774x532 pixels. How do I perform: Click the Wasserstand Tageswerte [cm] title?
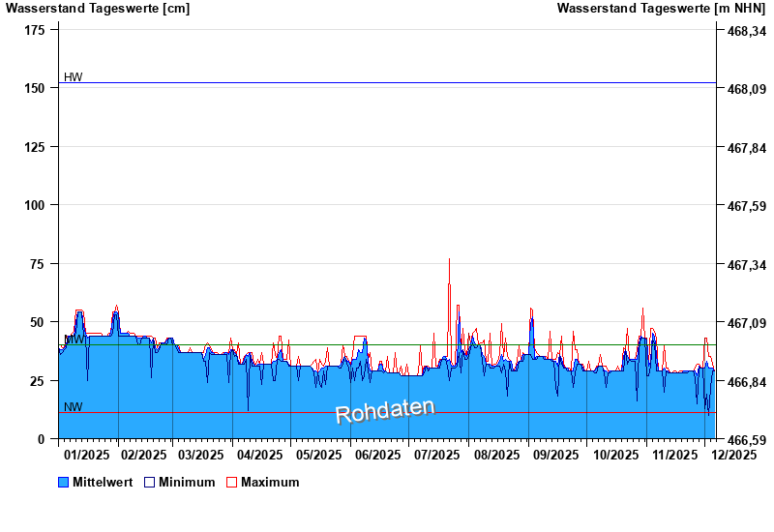click(x=98, y=9)
